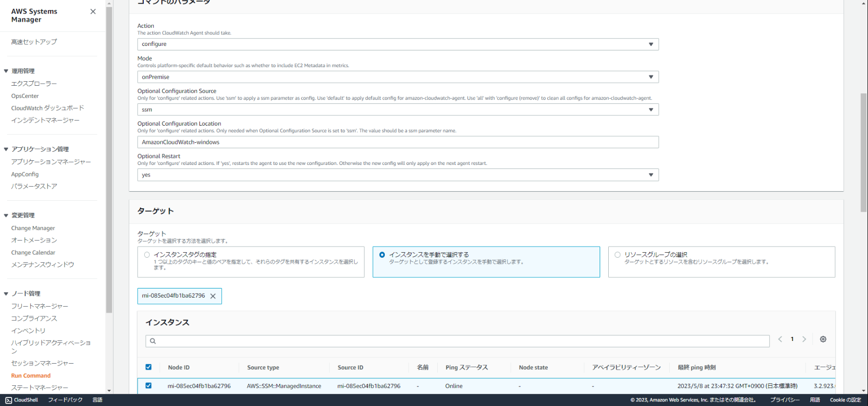This screenshot has width=868, height=406.
Task: Open セッションマネージャー in sidebar
Action: tap(42, 363)
